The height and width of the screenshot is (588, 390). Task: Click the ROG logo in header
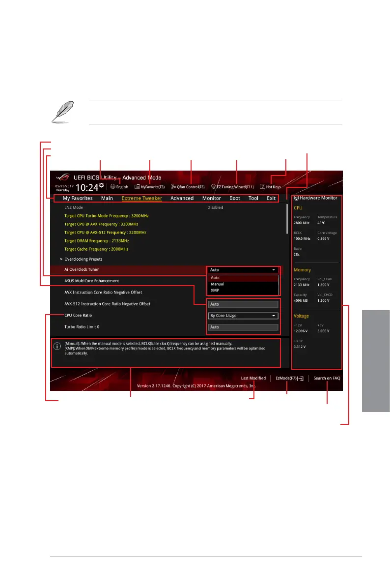(x=63, y=177)
